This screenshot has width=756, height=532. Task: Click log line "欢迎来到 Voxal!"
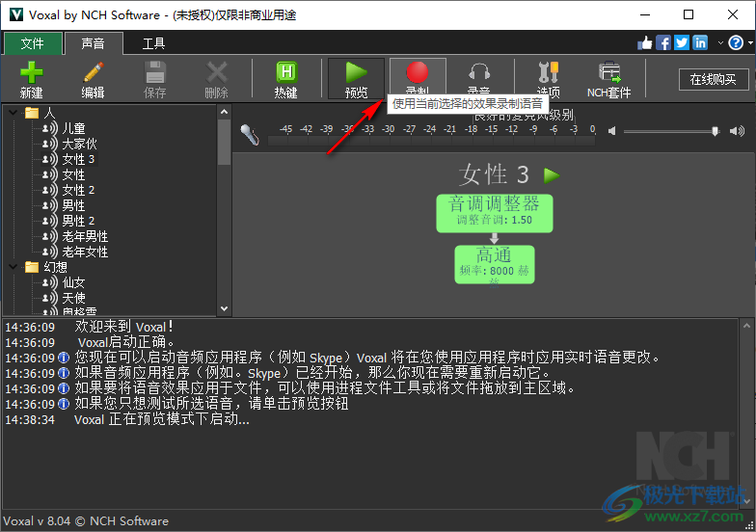(123, 328)
